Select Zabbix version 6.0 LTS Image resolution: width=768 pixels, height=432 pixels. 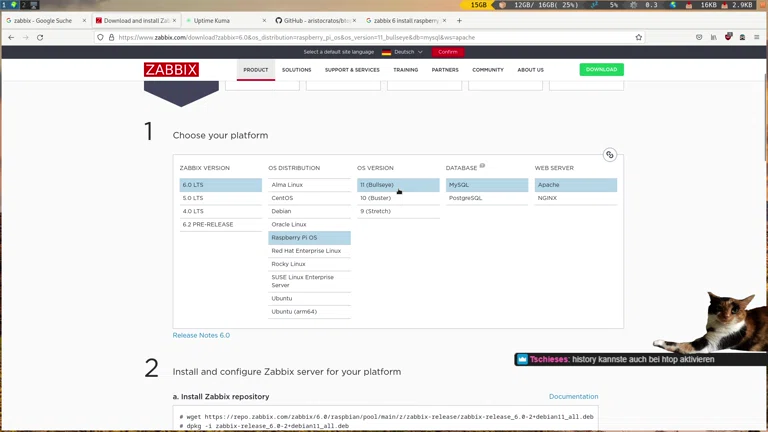tap(220, 185)
